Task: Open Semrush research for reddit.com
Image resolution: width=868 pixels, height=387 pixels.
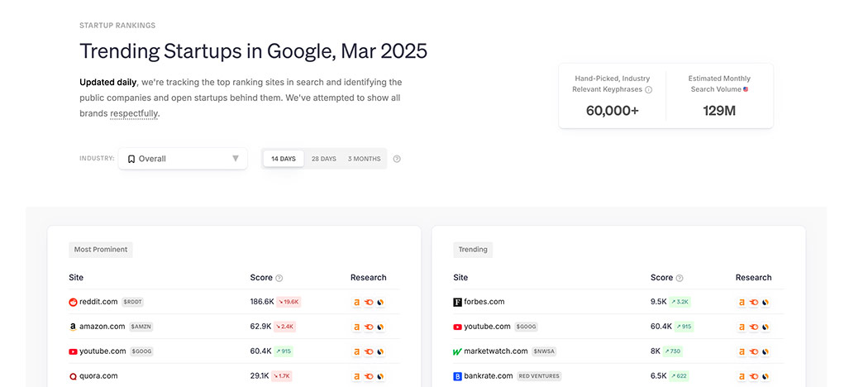Action: (x=368, y=303)
